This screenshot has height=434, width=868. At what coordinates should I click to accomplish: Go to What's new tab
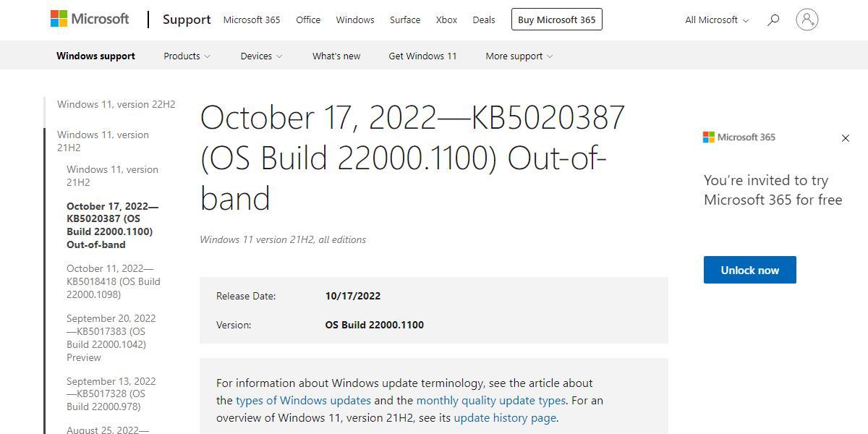336,56
